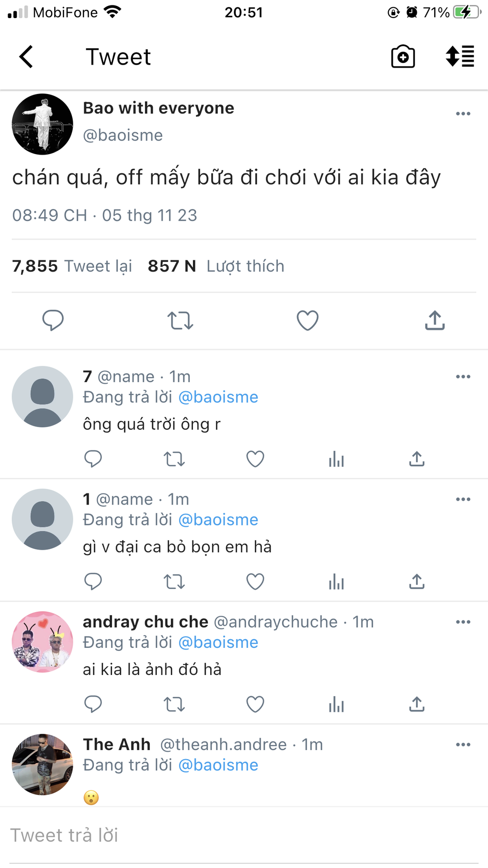
Task: View analytics of 'gì v đại ca' reply
Action: click(336, 582)
